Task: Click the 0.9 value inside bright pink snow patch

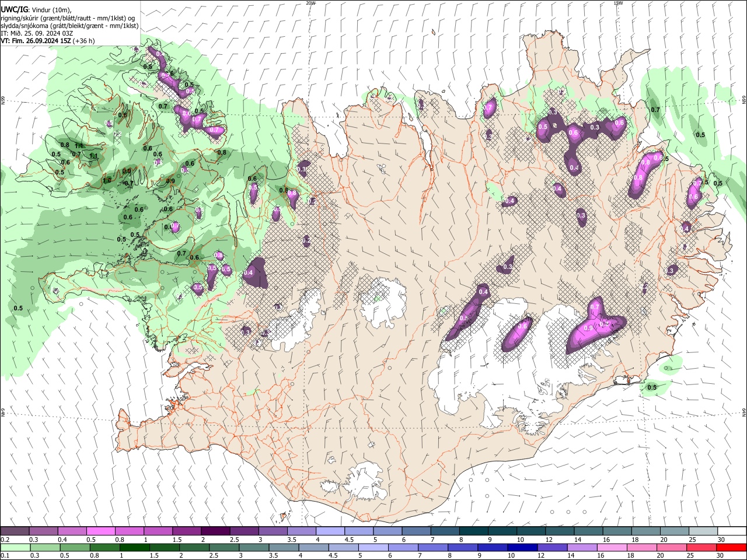Action: click(x=588, y=328)
